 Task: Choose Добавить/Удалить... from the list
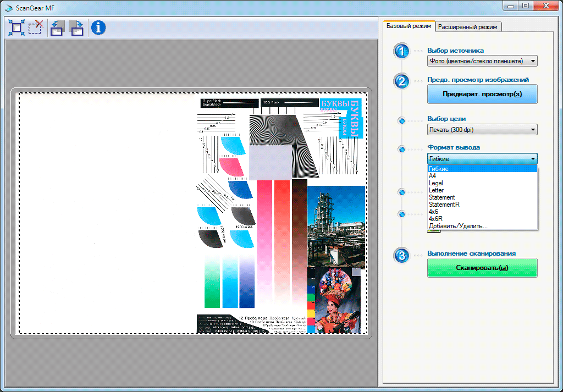click(x=482, y=226)
